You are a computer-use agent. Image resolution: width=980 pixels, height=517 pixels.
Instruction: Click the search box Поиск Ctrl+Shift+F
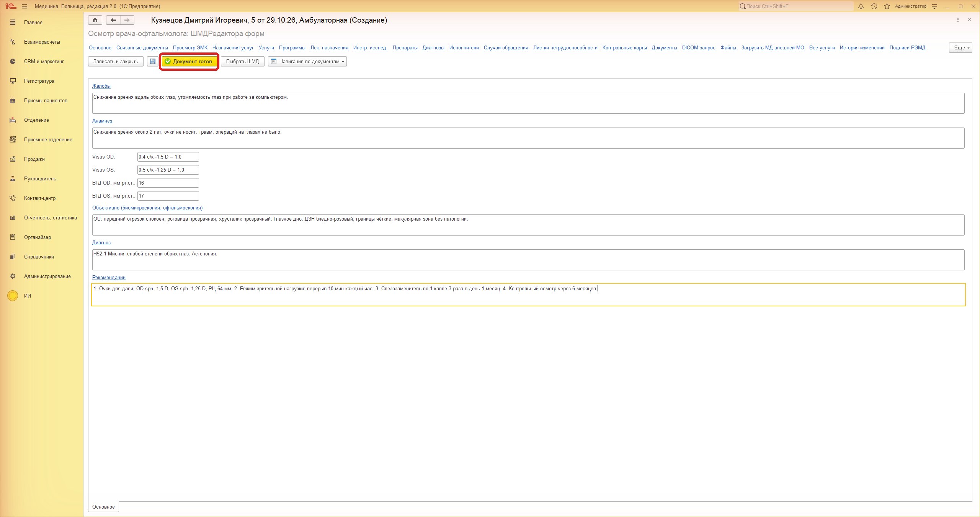[796, 6]
